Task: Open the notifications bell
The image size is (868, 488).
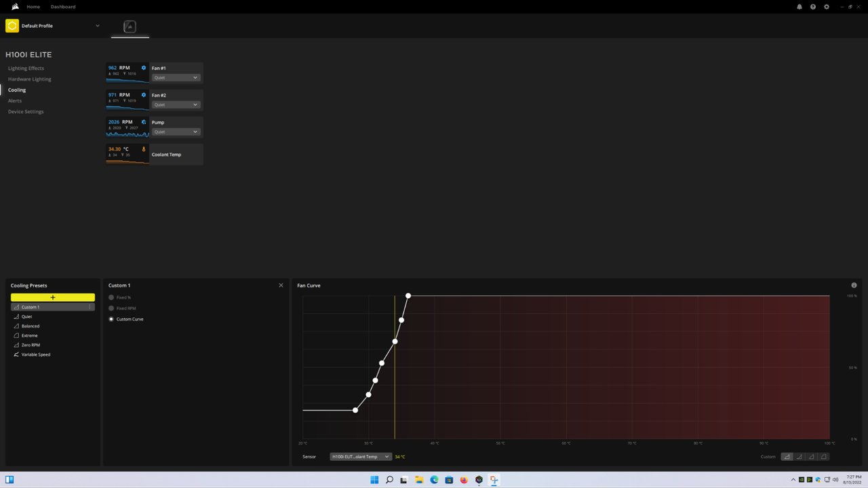Action: point(800,7)
